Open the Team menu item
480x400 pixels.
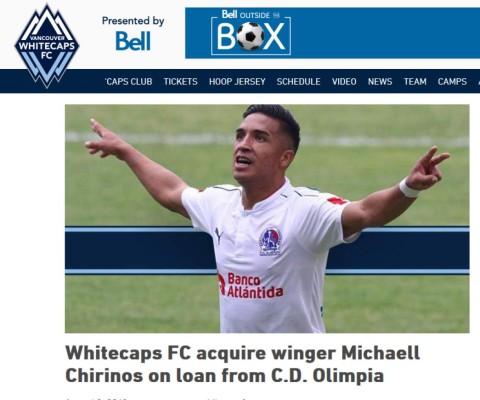[415, 82]
